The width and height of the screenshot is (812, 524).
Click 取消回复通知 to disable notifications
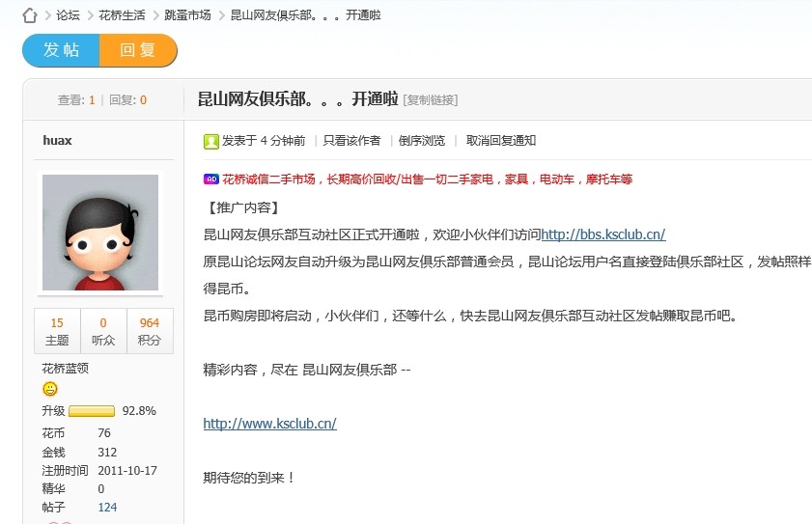pyautogui.click(x=500, y=141)
